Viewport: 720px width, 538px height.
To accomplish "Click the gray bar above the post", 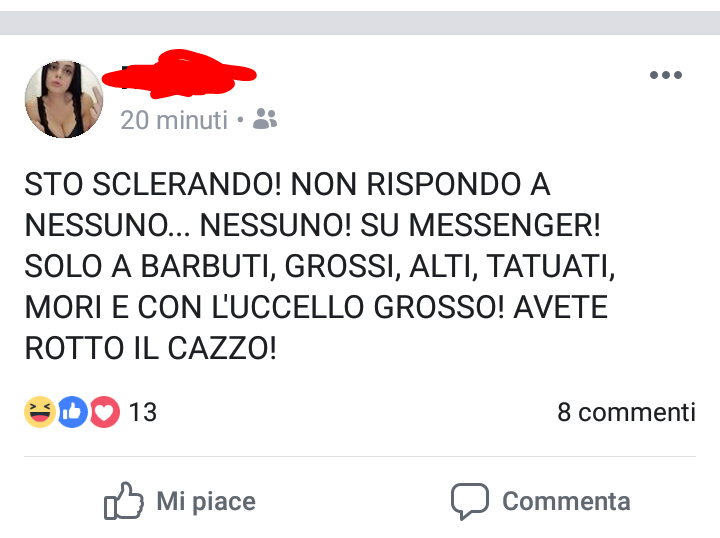I will tap(360, 22).
